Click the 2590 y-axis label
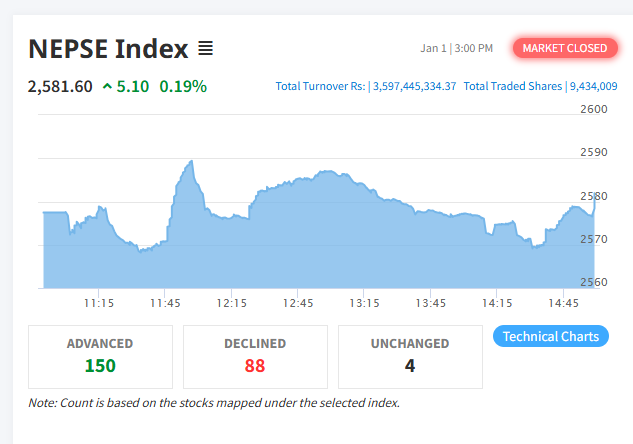This screenshot has height=444, width=633. point(594,152)
